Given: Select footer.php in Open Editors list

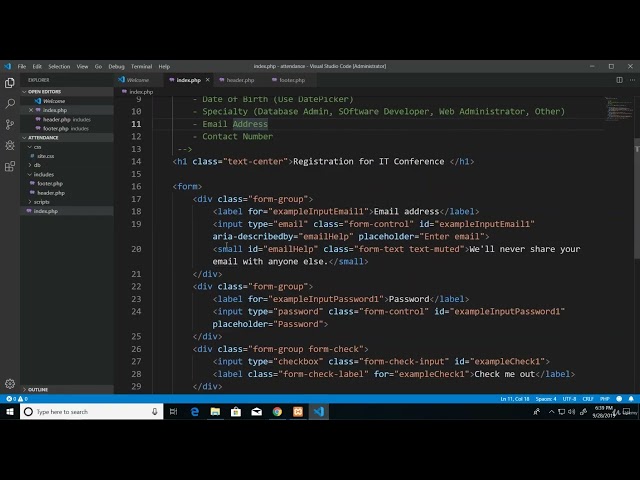Looking at the screenshot, I should (x=65, y=129).
